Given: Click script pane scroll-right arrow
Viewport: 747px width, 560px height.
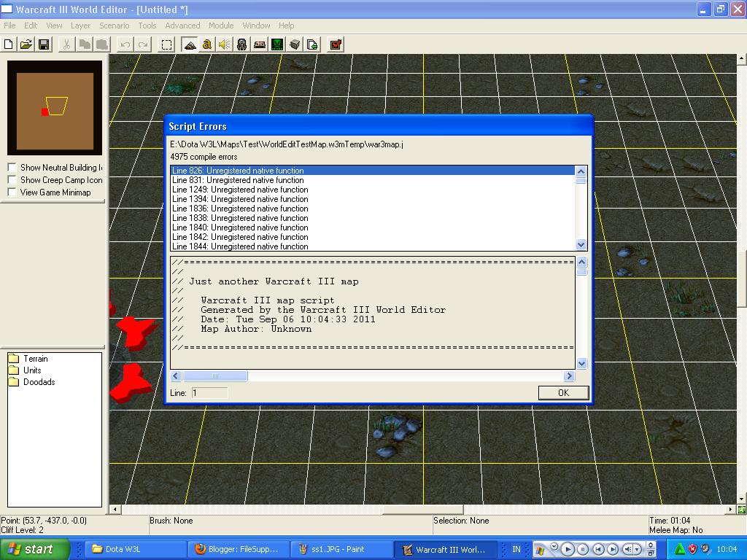Looking at the screenshot, I should (569, 376).
